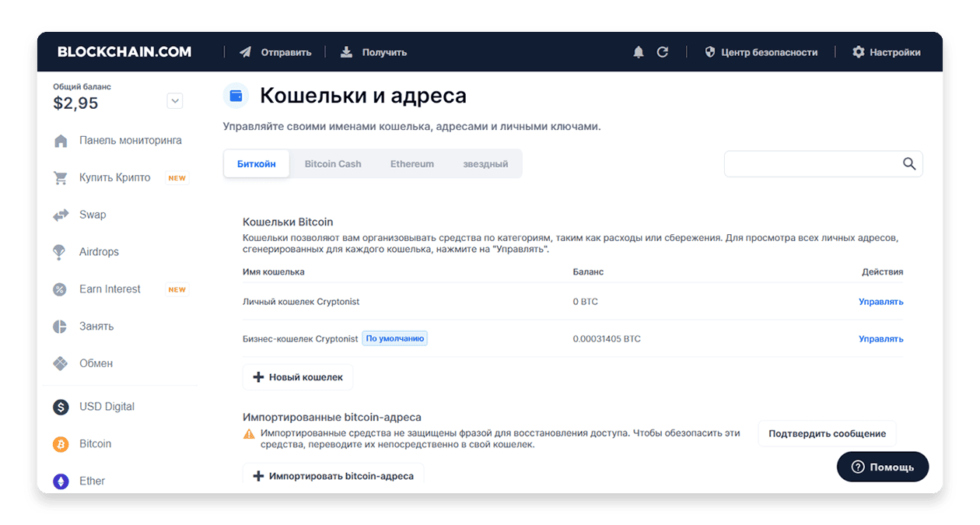Open Ether in the sidebar

(92, 481)
